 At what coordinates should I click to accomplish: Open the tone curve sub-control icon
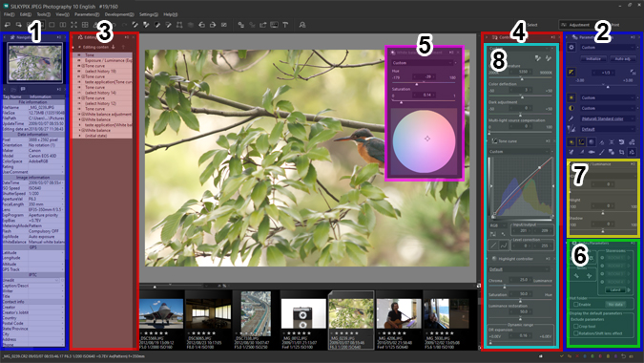pos(581,142)
